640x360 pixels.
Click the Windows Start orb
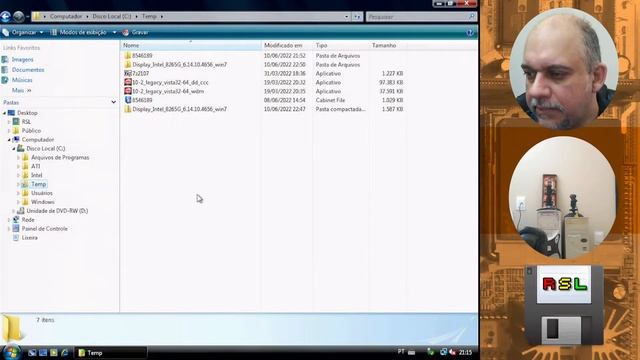(x=11, y=352)
